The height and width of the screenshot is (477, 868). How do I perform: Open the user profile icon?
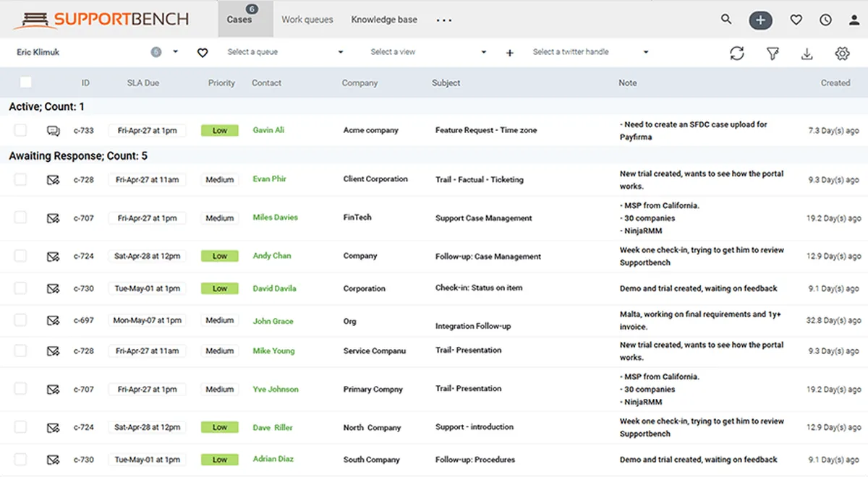854,20
